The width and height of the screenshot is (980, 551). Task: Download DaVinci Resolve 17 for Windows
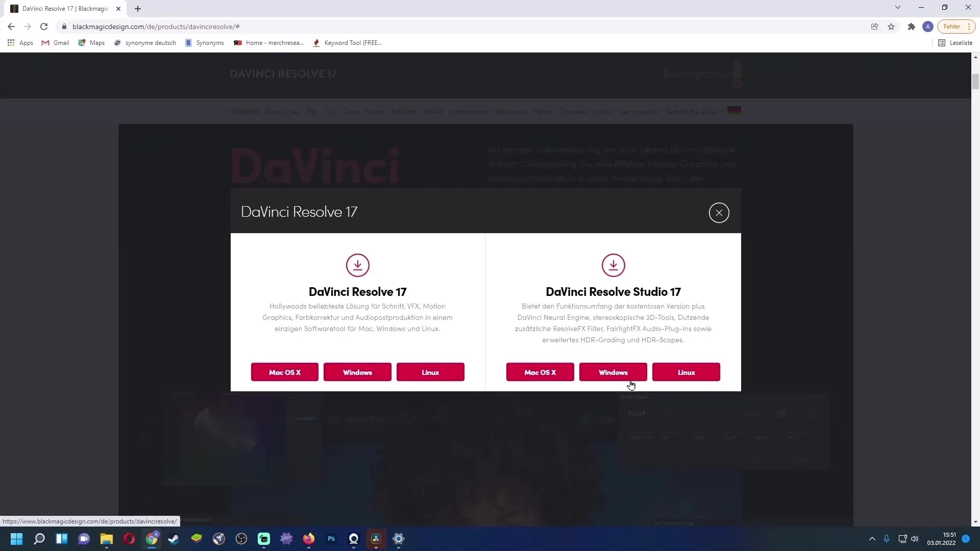[x=357, y=372]
